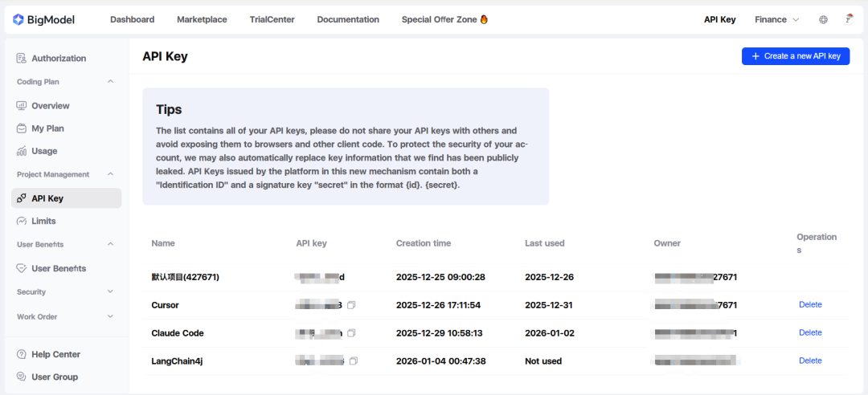Open Special Offer Zone page
This screenshot has width=868, height=395.
click(x=444, y=19)
